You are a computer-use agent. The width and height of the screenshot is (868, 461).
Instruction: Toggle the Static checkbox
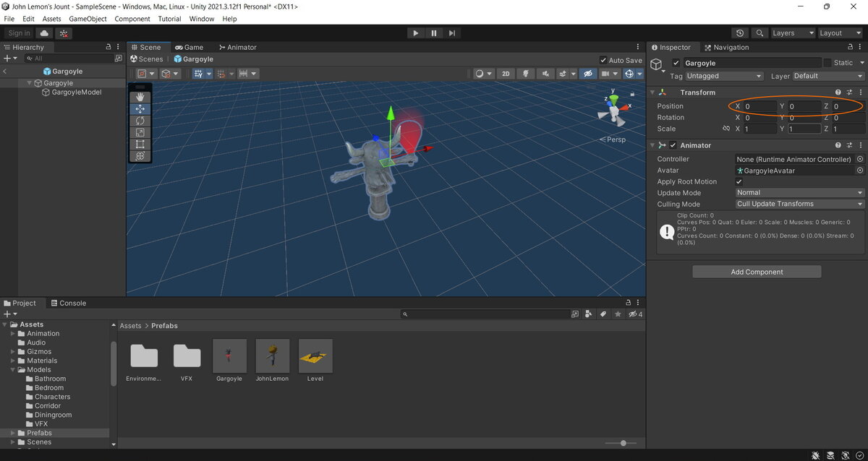(x=827, y=63)
